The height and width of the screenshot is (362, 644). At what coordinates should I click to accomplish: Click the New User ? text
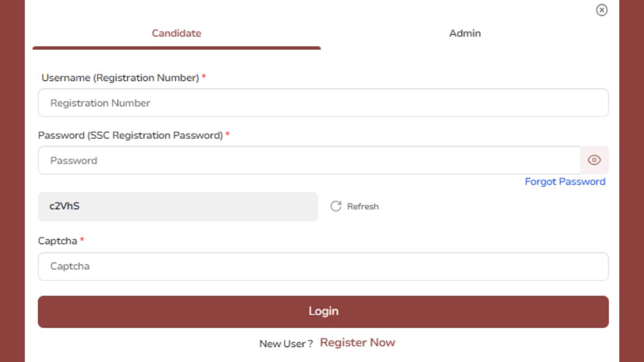click(x=286, y=344)
